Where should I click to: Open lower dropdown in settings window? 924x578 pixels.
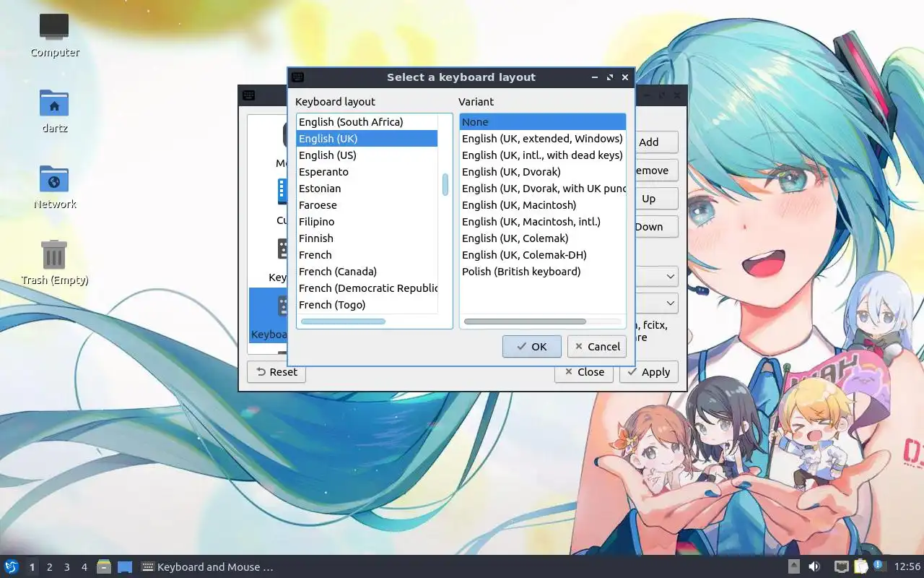pyautogui.click(x=656, y=303)
